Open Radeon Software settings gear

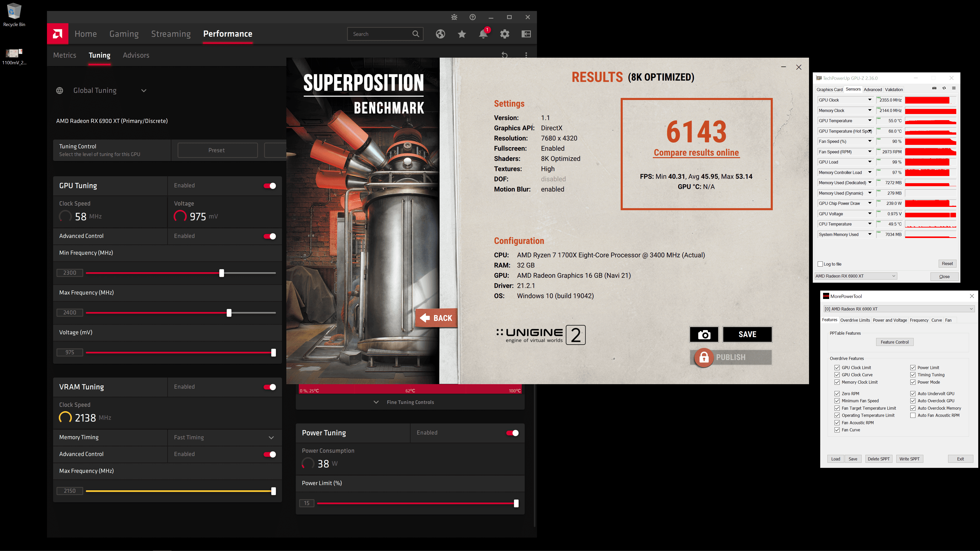click(505, 34)
